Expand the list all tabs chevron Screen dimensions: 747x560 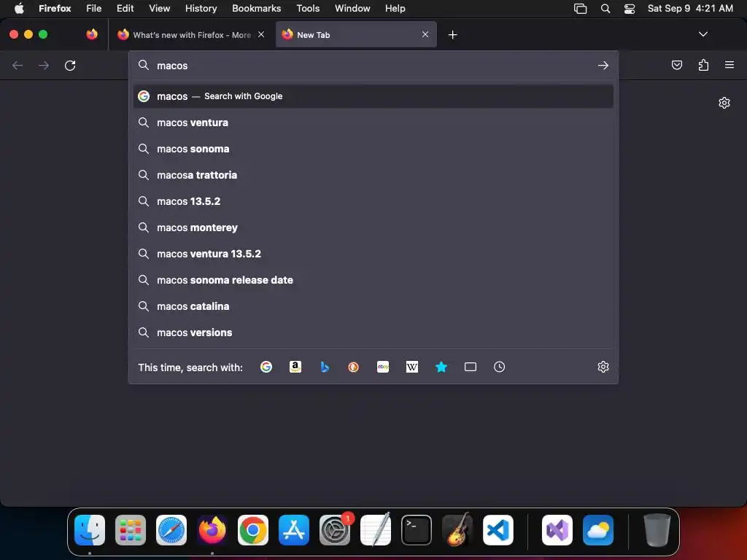point(703,34)
